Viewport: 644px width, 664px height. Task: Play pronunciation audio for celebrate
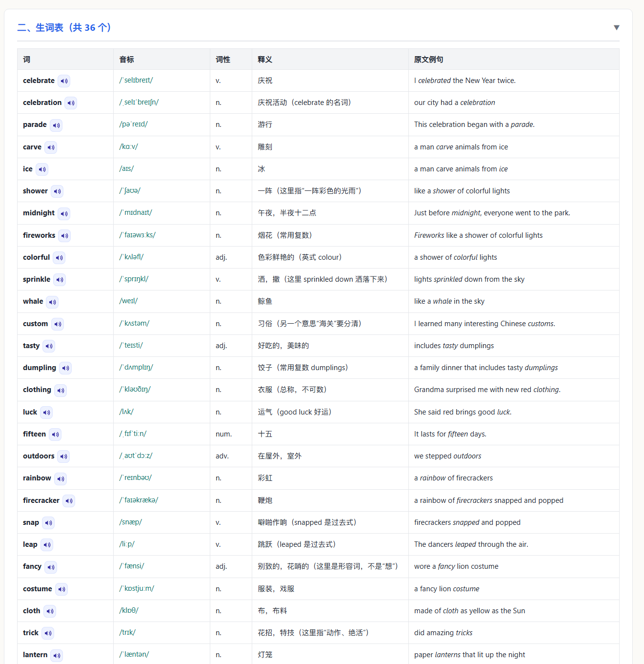(64, 81)
